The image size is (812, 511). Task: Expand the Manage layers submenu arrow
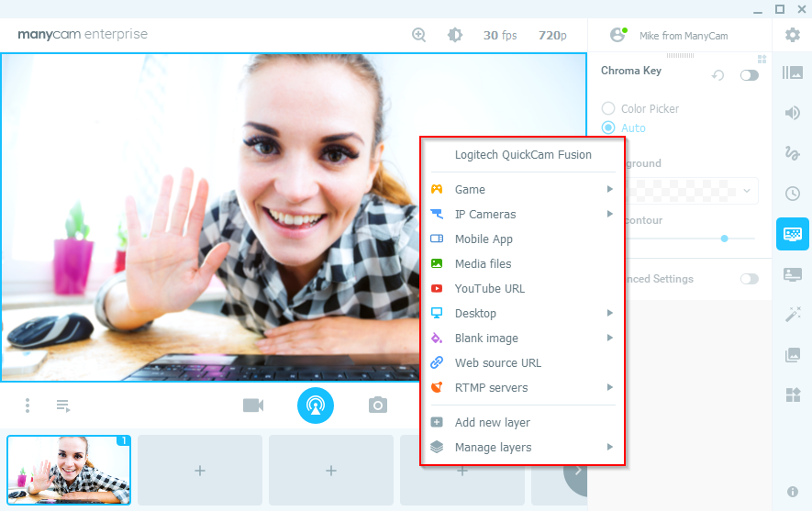[x=610, y=447]
